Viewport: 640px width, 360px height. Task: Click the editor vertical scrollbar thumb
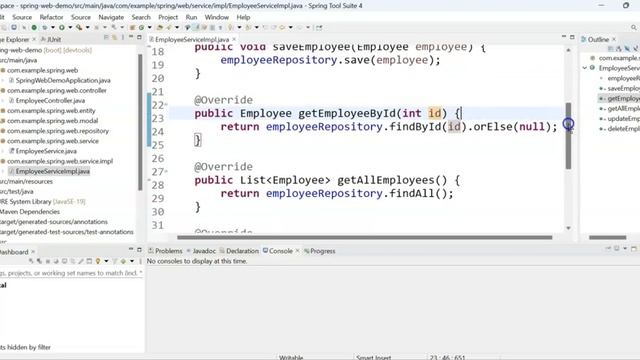pyautogui.click(x=568, y=136)
